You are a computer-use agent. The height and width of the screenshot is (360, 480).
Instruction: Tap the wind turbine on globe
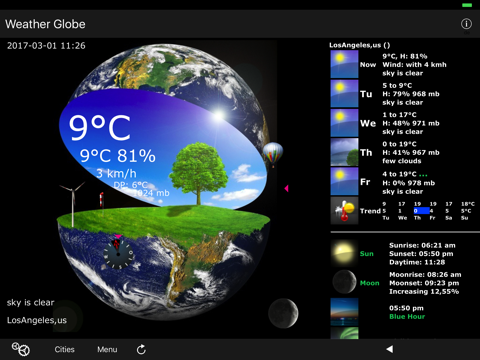pyautogui.click(x=72, y=204)
